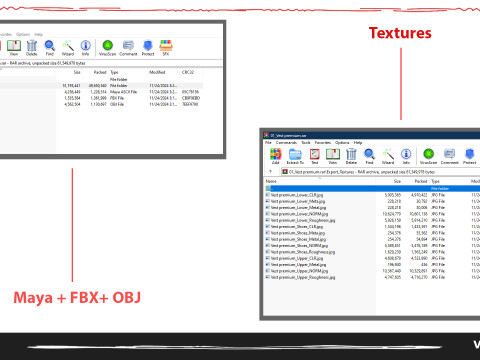Select the Lower_NORM.jpg file row

(x=372, y=214)
